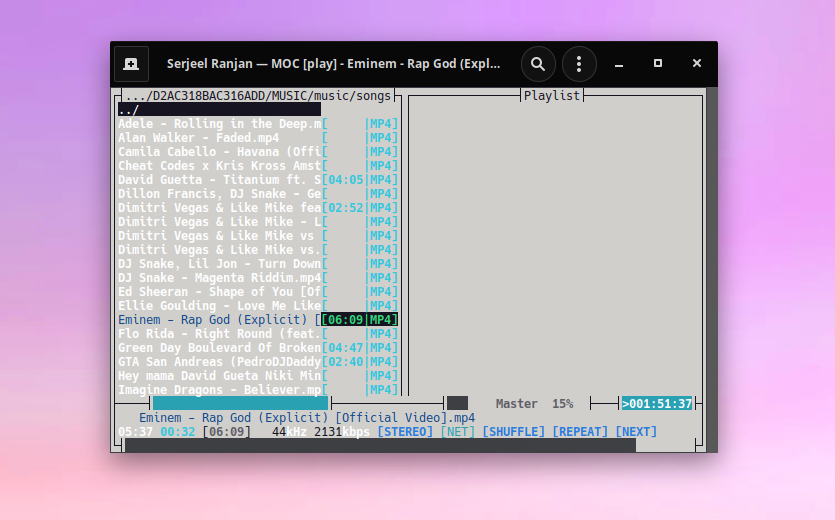This screenshot has width=835, height=520.
Task: Click the songs directory path header
Action: click(258, 96)
